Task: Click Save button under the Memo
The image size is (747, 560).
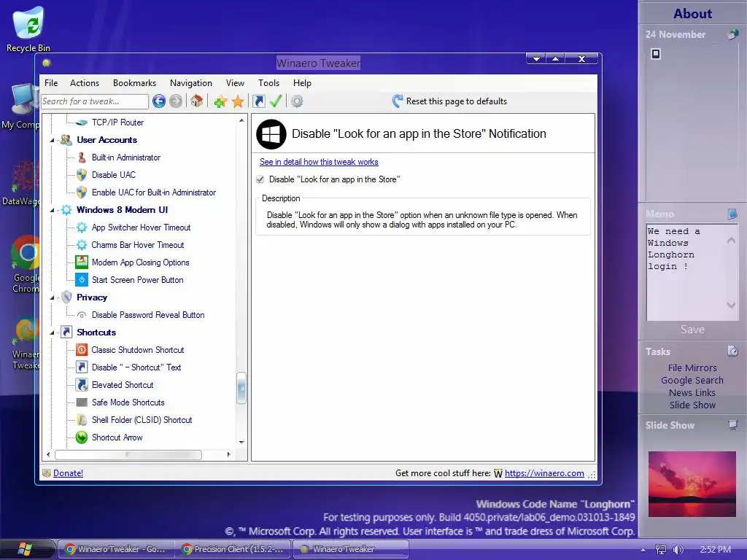Action: pos(692,329)
